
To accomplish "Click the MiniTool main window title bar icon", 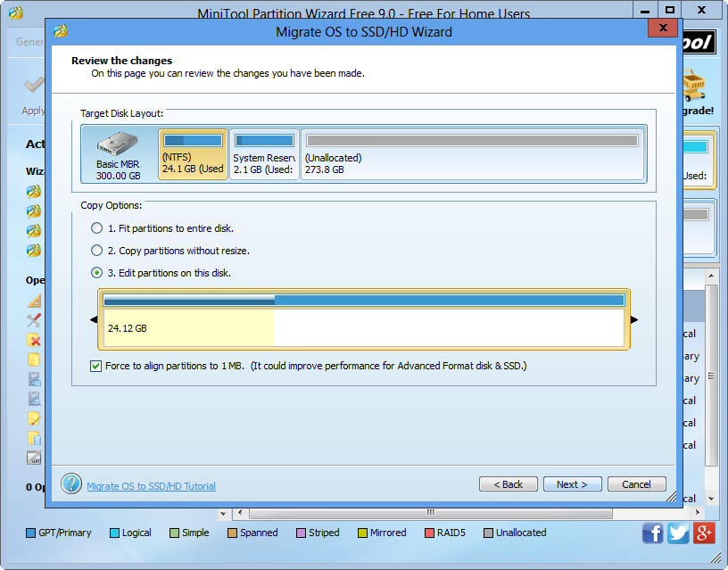I will (x=16, y=12).
